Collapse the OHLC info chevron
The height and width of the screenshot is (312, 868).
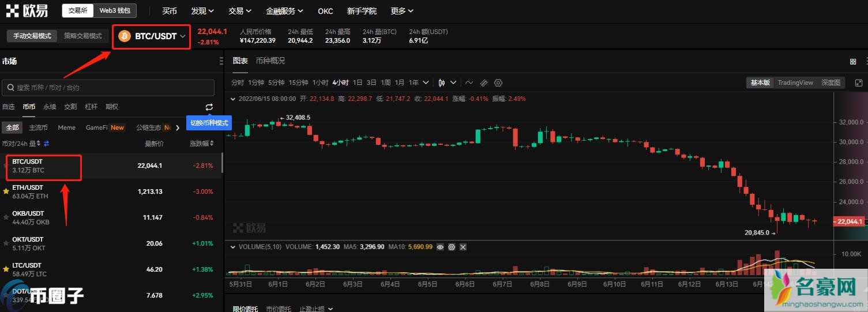click(233, 99)
